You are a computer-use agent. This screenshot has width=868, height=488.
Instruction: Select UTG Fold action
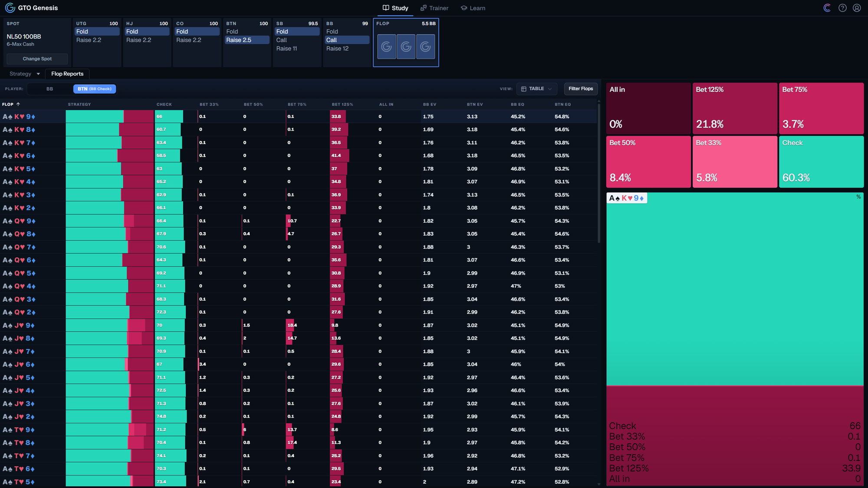pos(97,32)
